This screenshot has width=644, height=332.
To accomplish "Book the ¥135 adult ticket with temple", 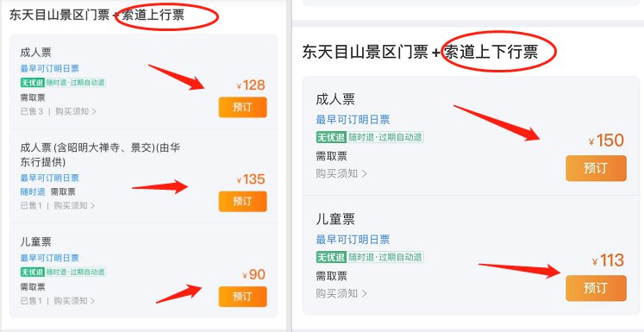I will point(243,201).
